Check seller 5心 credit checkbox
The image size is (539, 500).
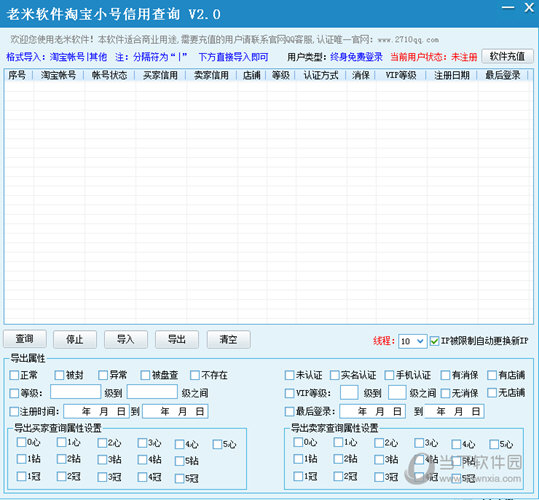pos(494,444)
